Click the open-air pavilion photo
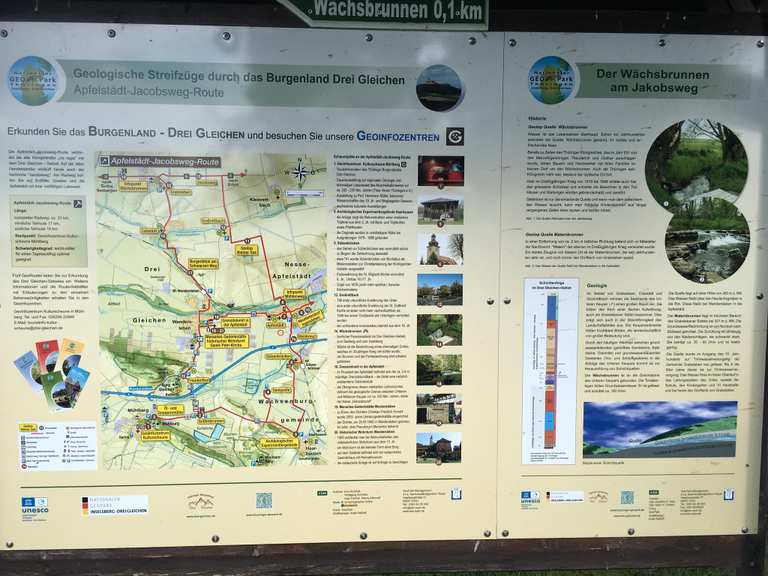Screen dimensions: 768x576 pyautogui.click(x=441, y=211)
